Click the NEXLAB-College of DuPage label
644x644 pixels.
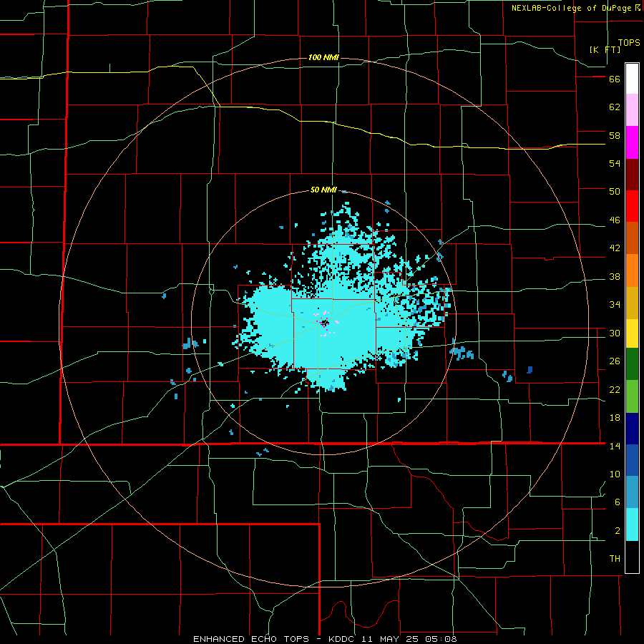click(572, 8)
